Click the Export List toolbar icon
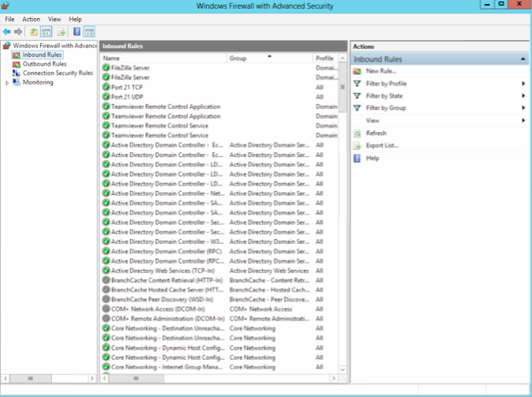This screenshot has width=532, height=397. point(62,32)
